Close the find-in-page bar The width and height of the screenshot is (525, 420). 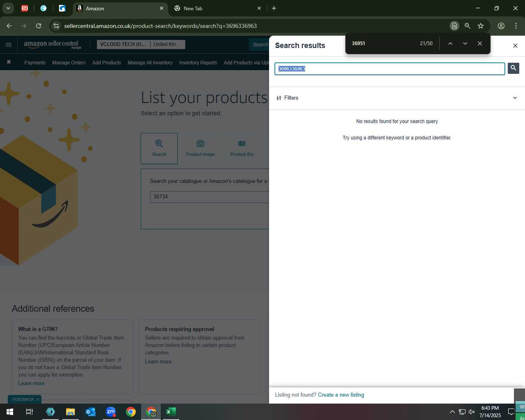pyautogui.click(x=479, y=43)
